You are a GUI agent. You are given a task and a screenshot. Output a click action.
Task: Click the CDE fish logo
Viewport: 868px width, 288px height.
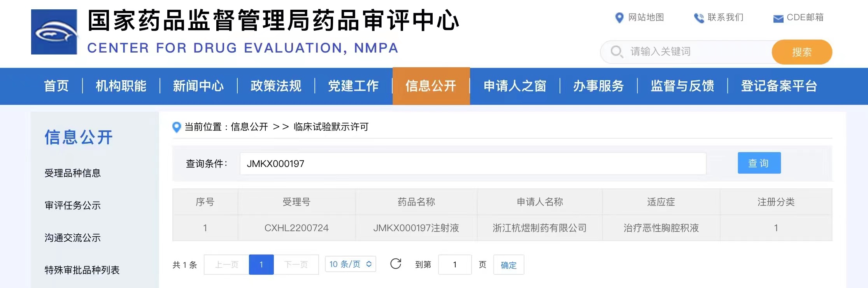point(54,32)
